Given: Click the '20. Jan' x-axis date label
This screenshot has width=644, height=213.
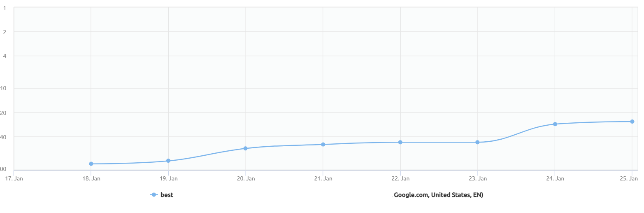Looking at the screenshot, I should (x=245, y=178).
